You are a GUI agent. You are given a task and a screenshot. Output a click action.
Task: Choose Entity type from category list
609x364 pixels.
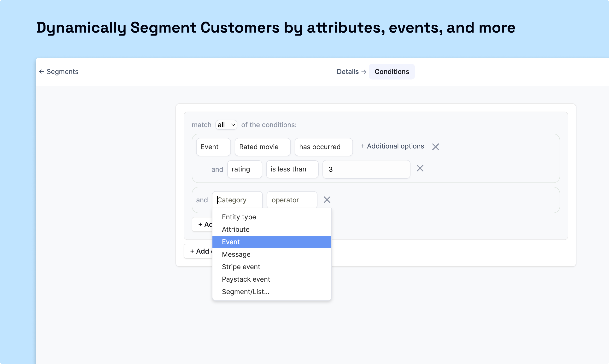point(239,217)
